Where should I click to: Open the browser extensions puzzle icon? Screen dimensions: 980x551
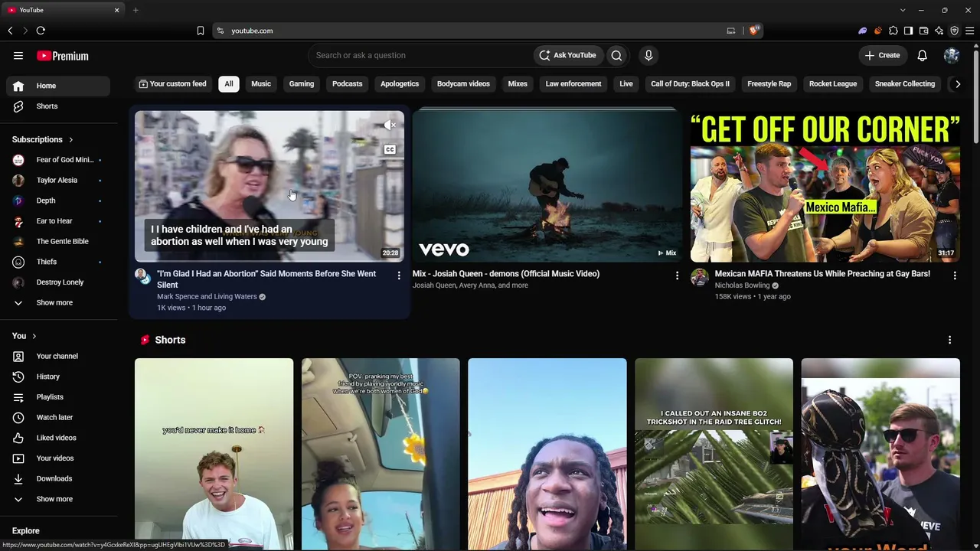pyautogui.click(x=893, y=31)
